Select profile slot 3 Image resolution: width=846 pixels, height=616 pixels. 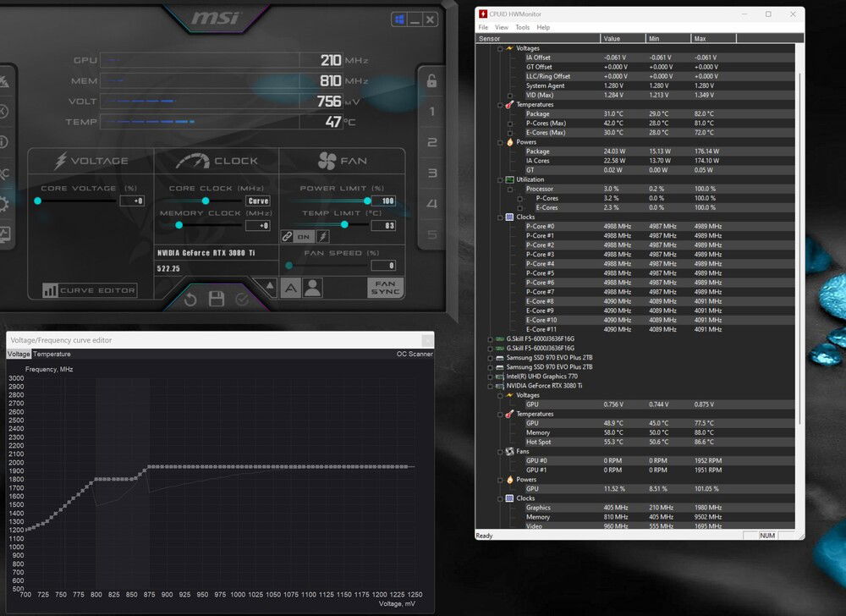(431, 173)
